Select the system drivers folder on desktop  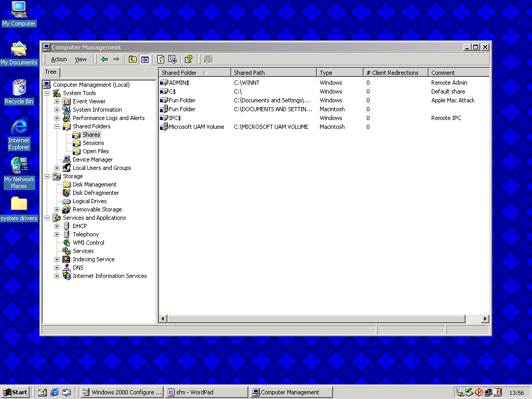click(19, 209)
